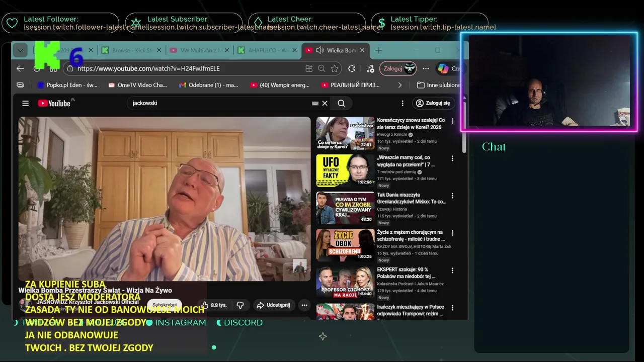Viewport: 644px width, 362px height.
Task: Open browser profile Zaloguj avatar button
Action: tap(398, 68)
